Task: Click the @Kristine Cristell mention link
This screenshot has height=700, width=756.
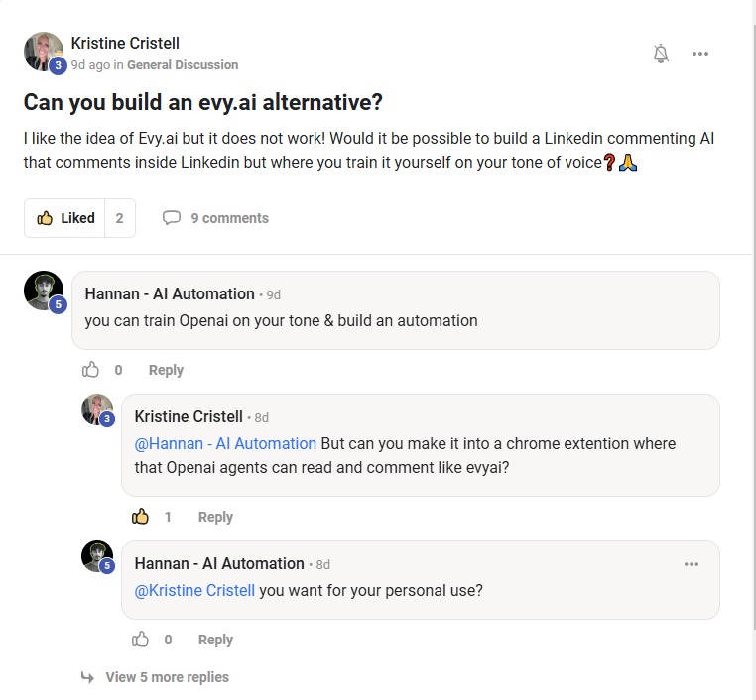Action: point(194,590)
